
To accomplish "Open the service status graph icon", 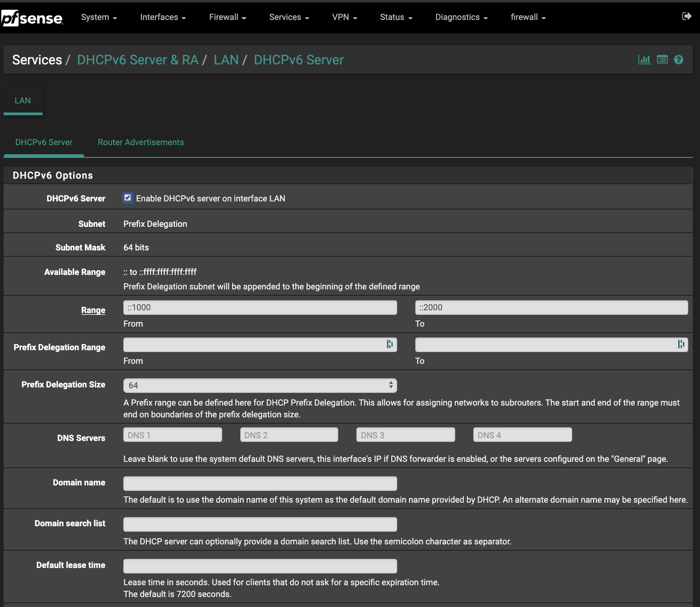I will 644,59.
